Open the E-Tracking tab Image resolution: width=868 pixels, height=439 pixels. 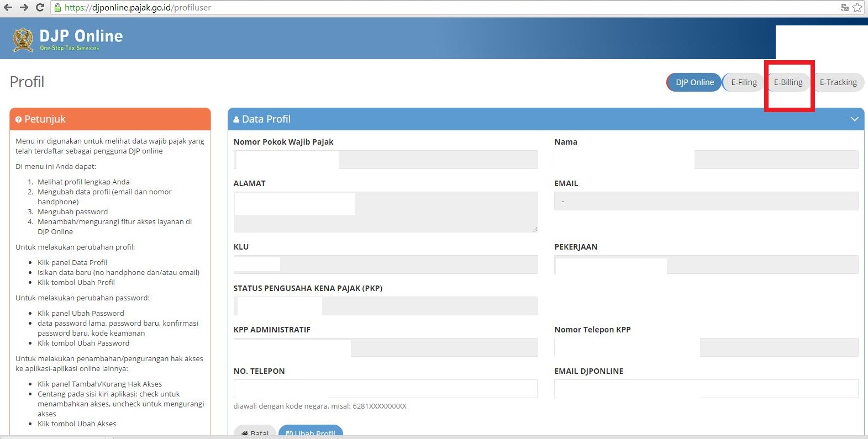(x=838, y=82)
